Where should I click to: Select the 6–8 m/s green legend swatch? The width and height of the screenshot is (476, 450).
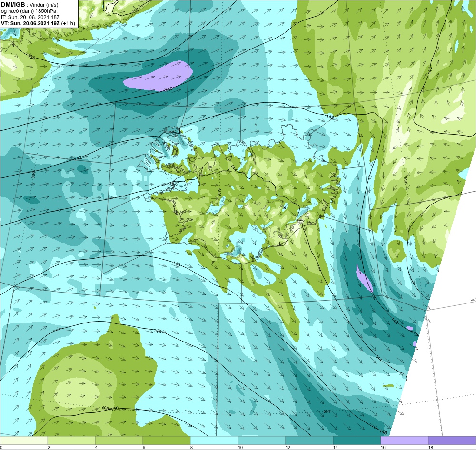[167, 440]
